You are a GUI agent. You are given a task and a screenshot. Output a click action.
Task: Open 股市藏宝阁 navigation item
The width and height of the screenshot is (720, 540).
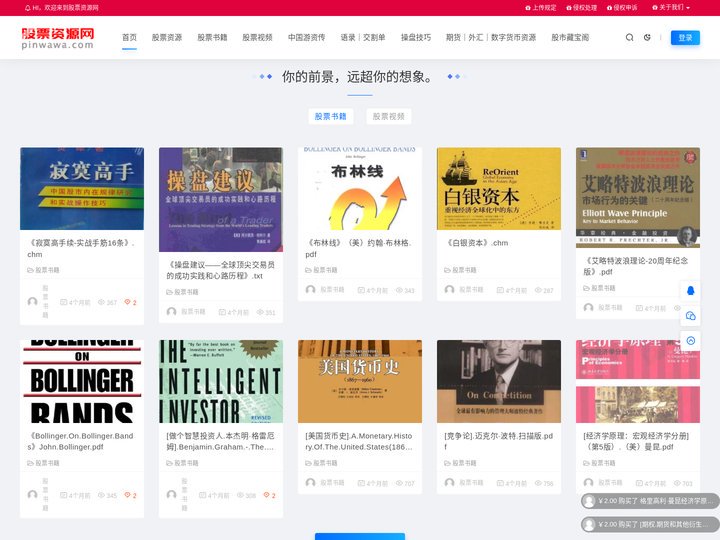coord(570,37)
